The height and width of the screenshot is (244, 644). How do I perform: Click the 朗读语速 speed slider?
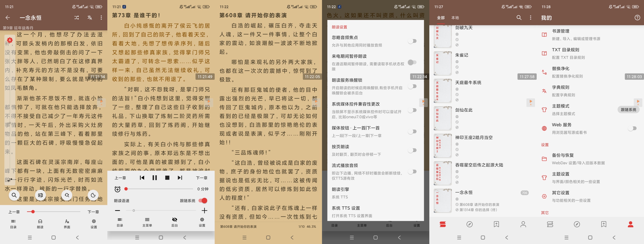[x=134, y=210]
